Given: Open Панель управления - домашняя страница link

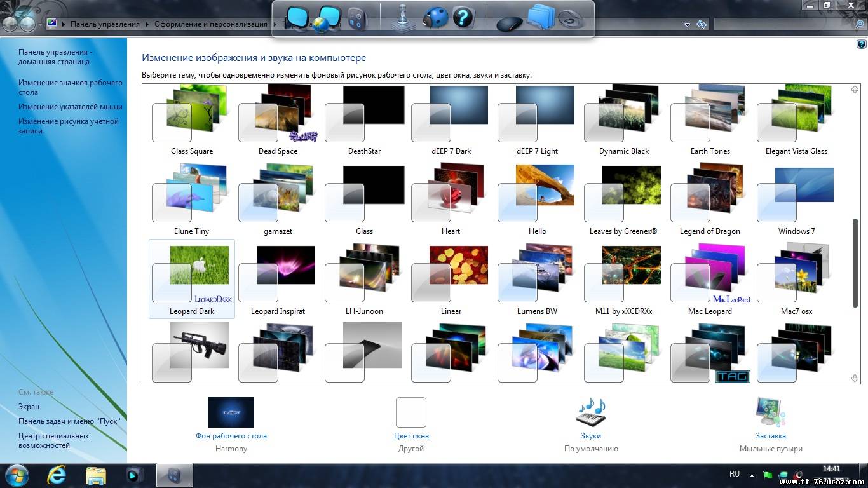Looking at the screenshot, I should [x=55, y=57].
